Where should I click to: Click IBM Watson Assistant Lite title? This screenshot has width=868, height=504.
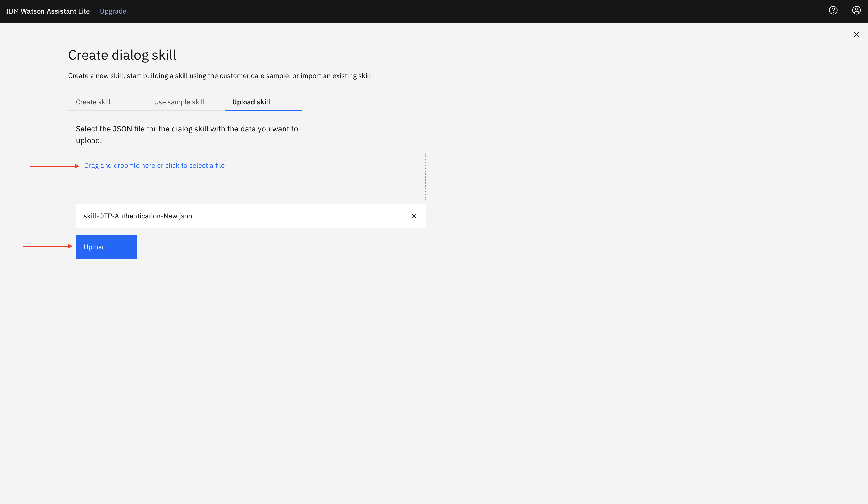tap(48, 11)
